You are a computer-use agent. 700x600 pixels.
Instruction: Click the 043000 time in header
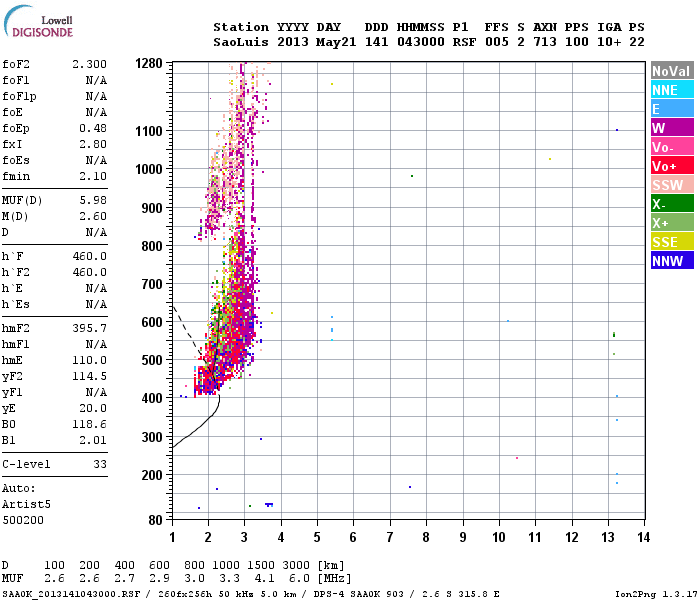[x=421, y=42]
